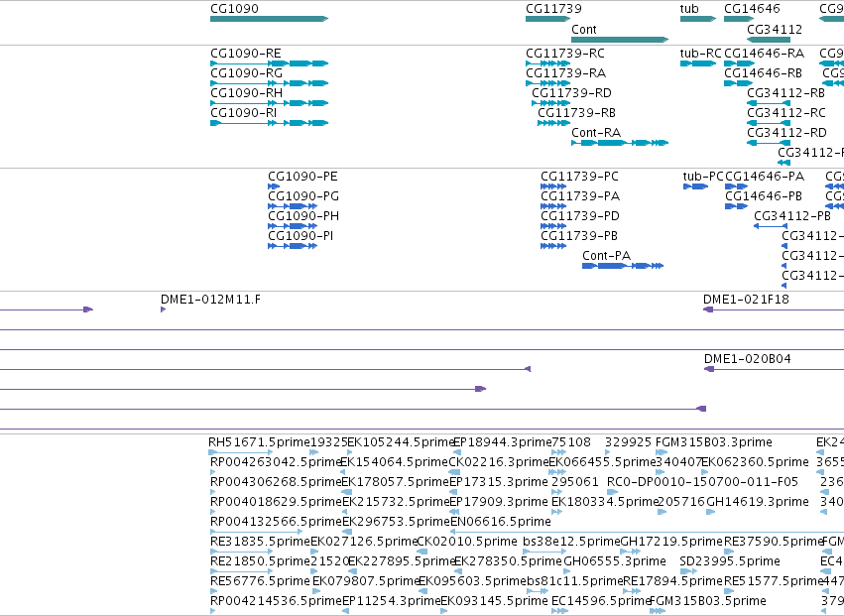The image size is (844, 616).
Task: Select protein label CG1090-PG
Action: 303,196
